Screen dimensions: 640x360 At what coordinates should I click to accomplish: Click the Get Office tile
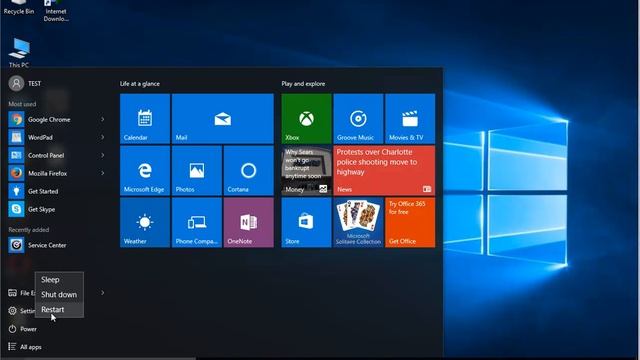coord(410,222)
